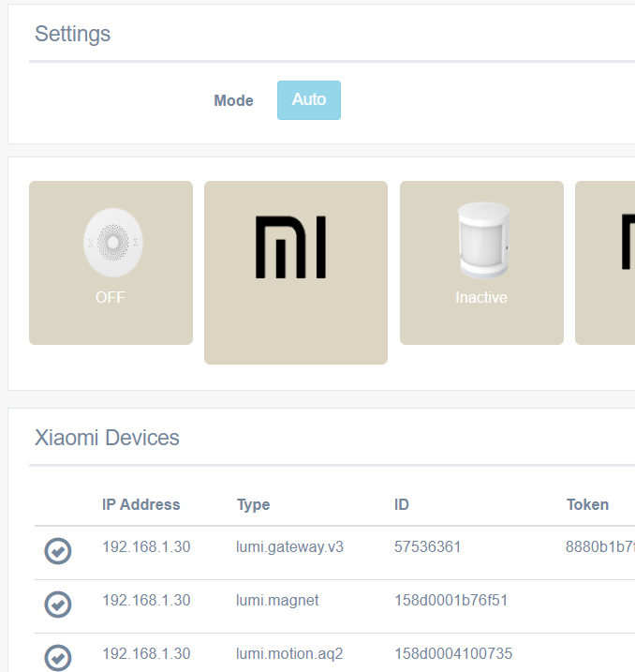The width and height of the screenshot is (635, 672).
Task: Sort by the Type column header
Action: [x=253, y=504]
